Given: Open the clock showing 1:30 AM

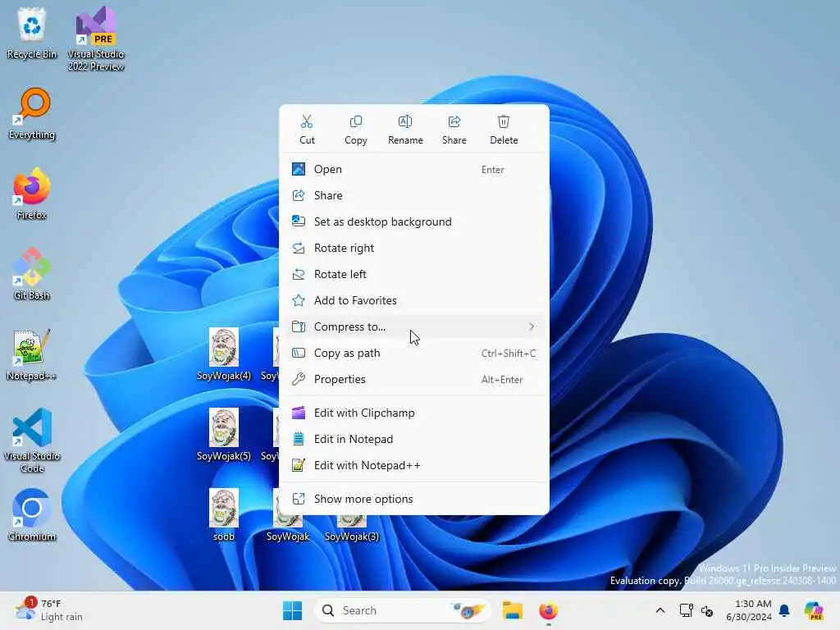Looking at the screenshot, I should (x=748, y=610).
